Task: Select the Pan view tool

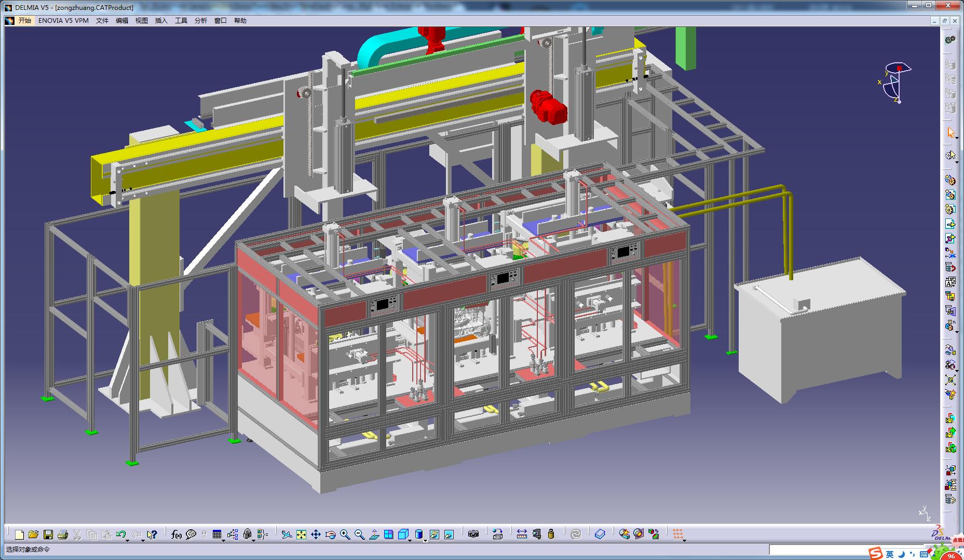Action: point(316,535)
